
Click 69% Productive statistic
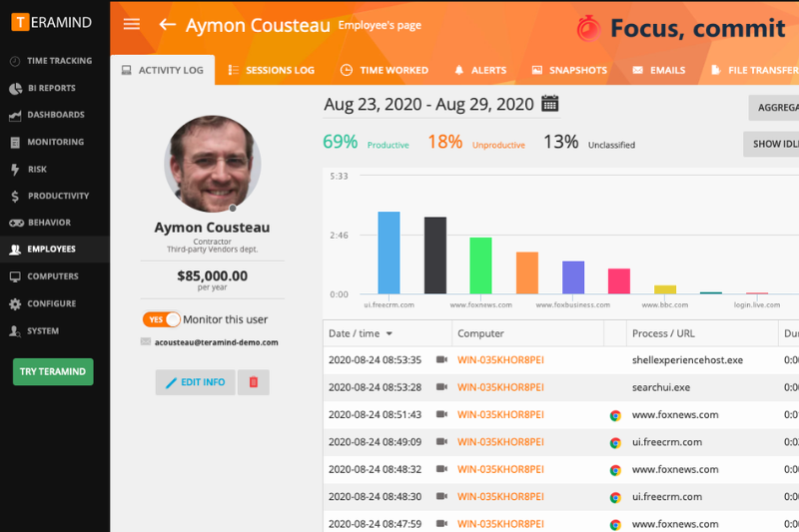[366, 142]
